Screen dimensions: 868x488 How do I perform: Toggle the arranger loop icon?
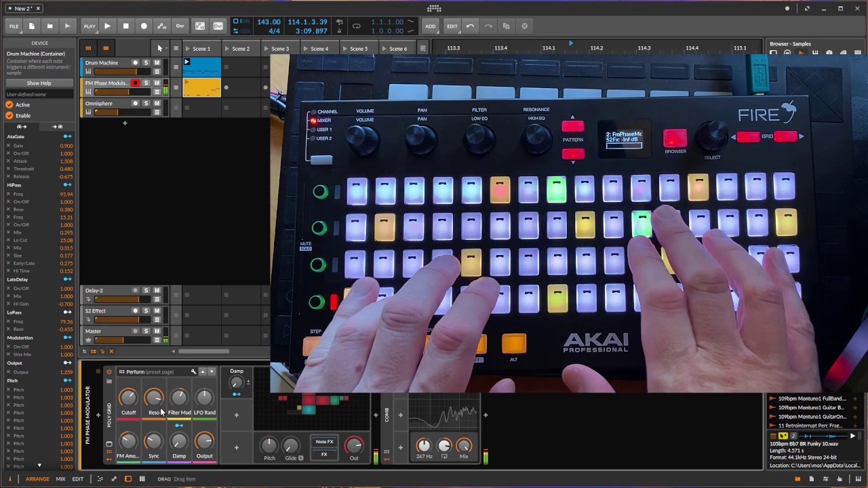tap(357, 26)
